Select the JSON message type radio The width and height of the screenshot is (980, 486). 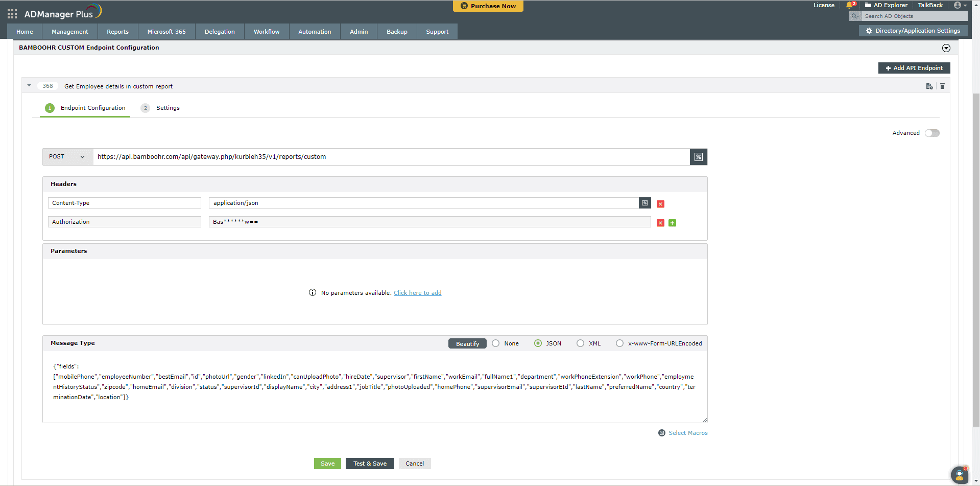538,343
